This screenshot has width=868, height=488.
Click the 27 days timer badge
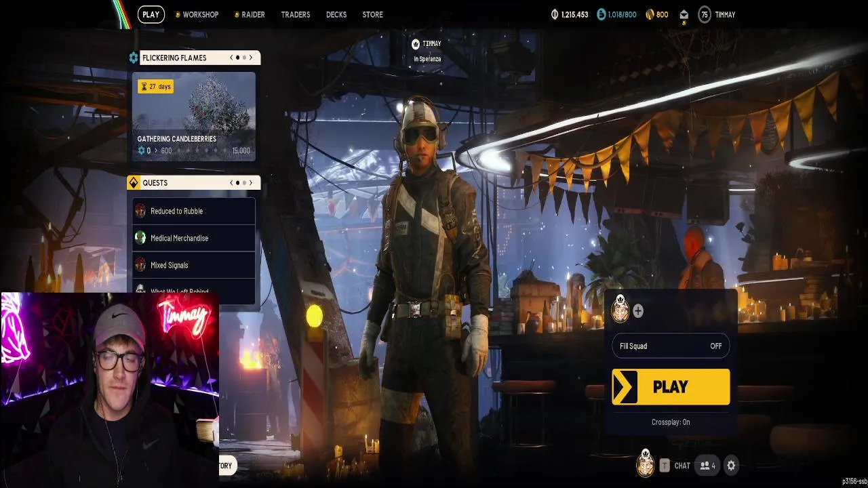point(156,86)
